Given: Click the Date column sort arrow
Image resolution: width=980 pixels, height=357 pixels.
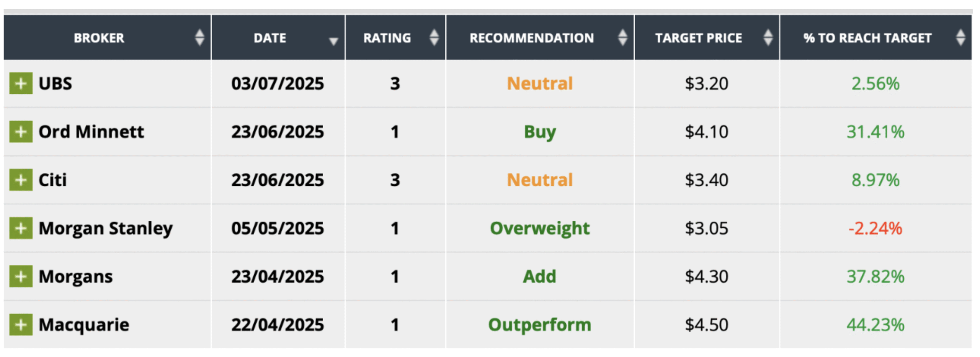Looking at the screenshot, I should tap(333, 41).
